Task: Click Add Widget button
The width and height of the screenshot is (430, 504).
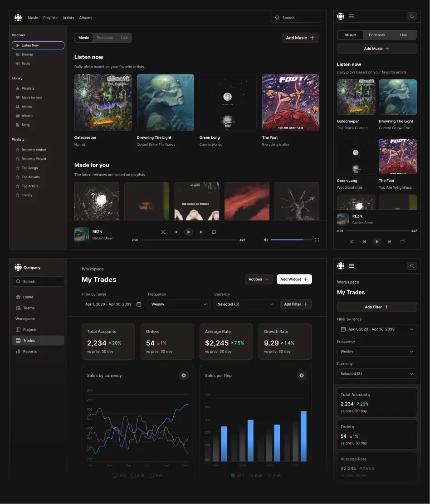Action: pos(294,279)
